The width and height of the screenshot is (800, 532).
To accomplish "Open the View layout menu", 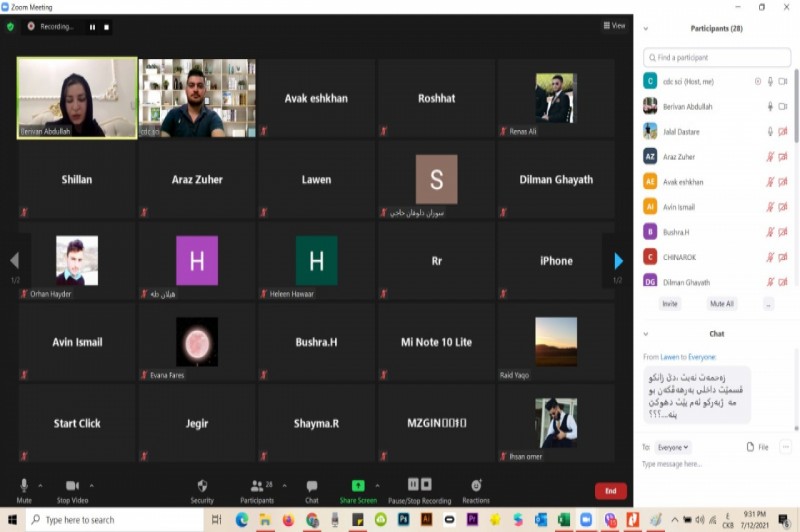I will click(x=614, y=26).
